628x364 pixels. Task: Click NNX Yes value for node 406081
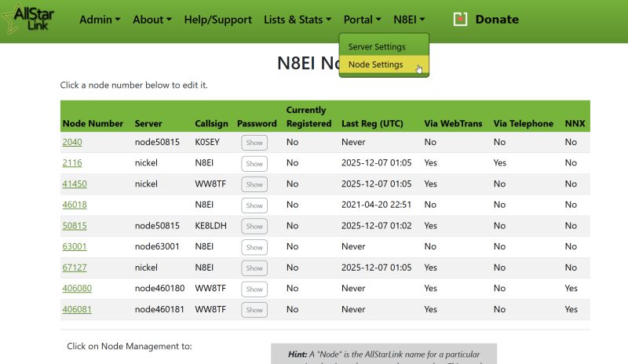pyautogui.click(x=571, y=309)
